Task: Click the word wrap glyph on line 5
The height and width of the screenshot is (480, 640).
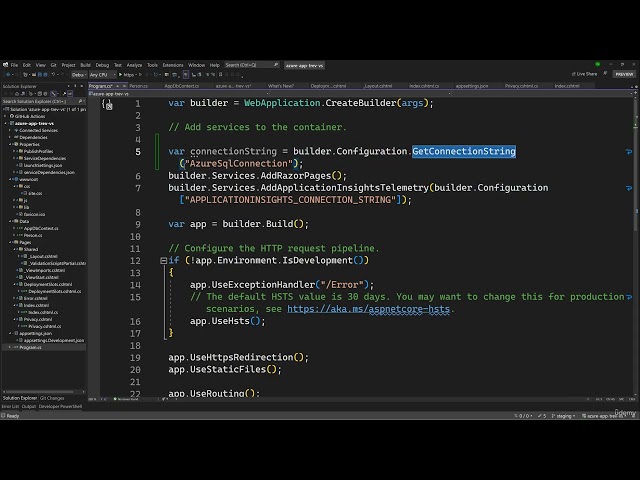Action: click(x=629, y=152)
